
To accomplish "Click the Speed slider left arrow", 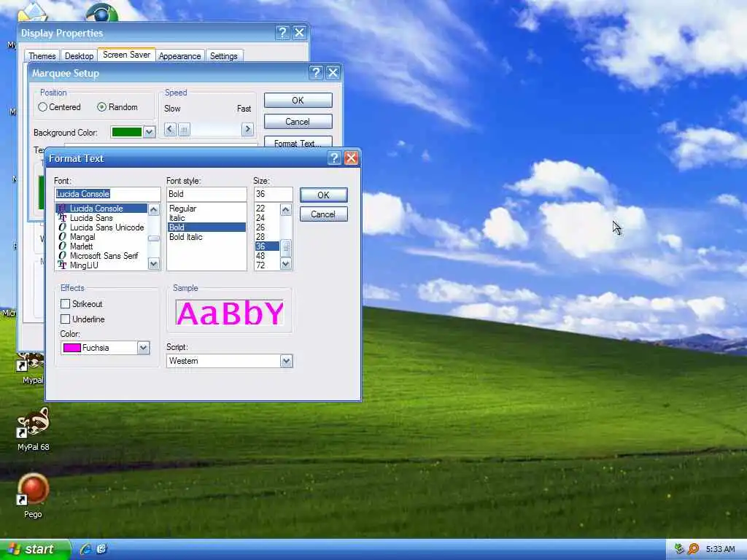I will tap(170, 129).
